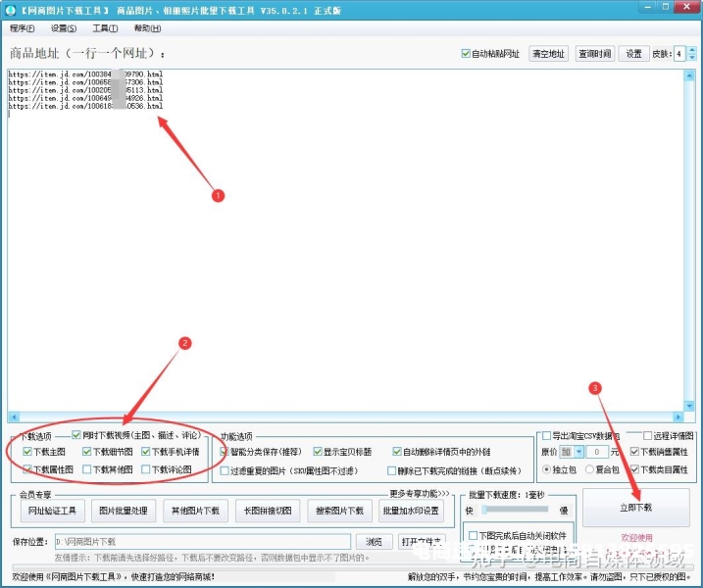The height and width of the screenshot is (588, 703).
Task: Enable 下图完成后自动关闭软件 checkbox
Action: [473, 535]
